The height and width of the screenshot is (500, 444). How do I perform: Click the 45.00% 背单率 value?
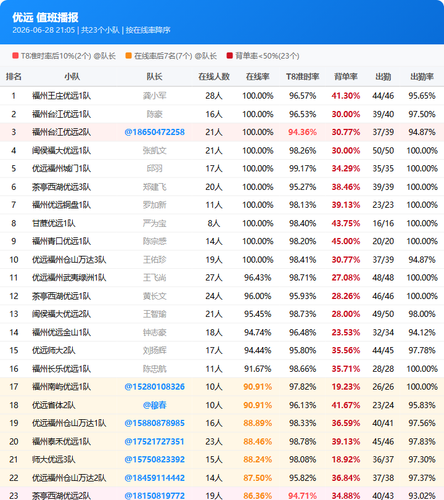[346, 241]
